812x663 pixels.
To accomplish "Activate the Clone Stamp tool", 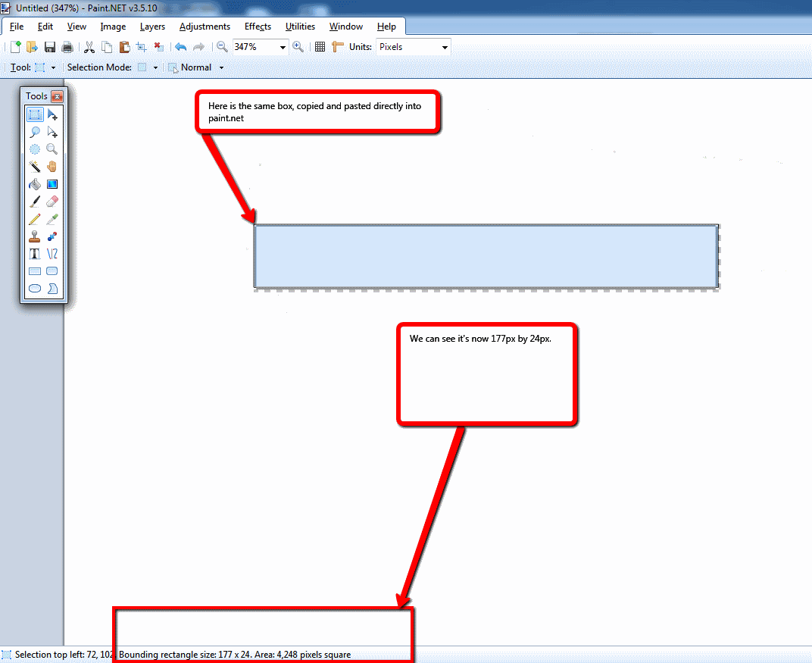I will click(x=34, y=236).
